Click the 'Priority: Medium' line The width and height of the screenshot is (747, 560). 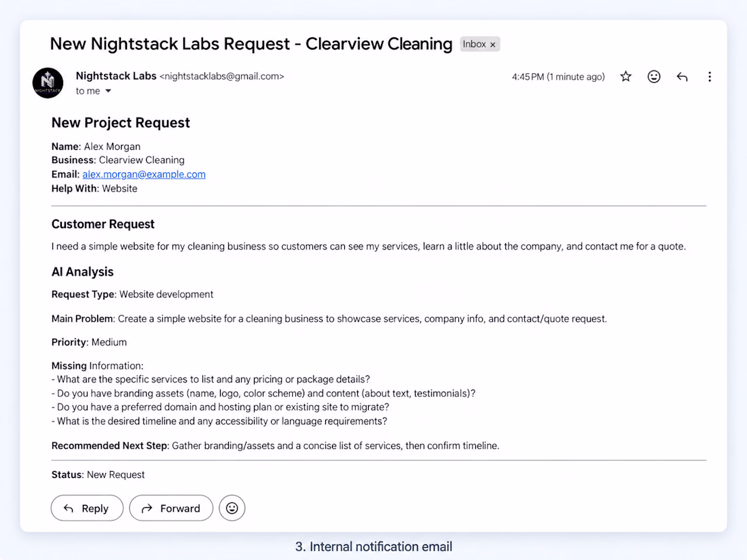pyautogui.click(x=89, y=342)
